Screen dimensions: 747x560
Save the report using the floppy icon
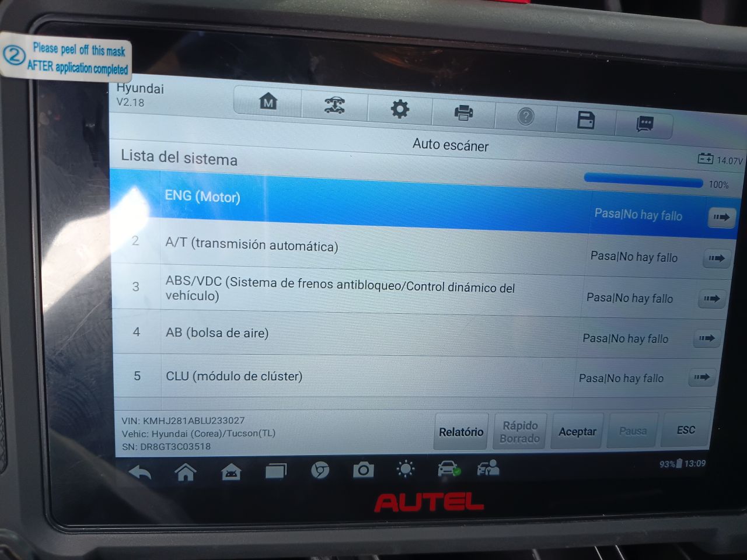[585, 120]
